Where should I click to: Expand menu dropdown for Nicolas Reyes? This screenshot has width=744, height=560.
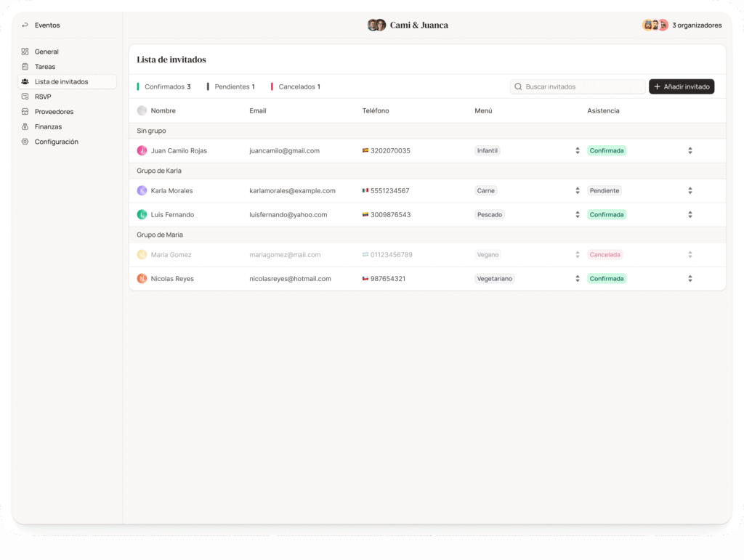pyautogui.click(x=578, y=279)
